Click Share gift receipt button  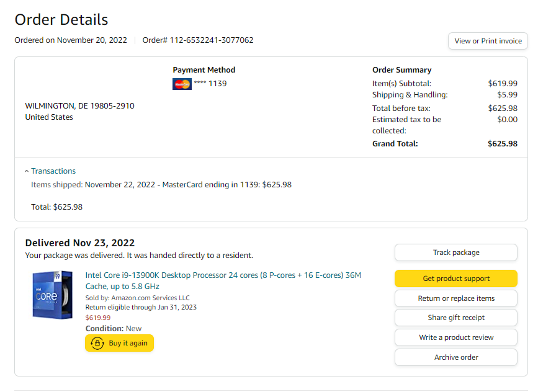coord(456,318)
